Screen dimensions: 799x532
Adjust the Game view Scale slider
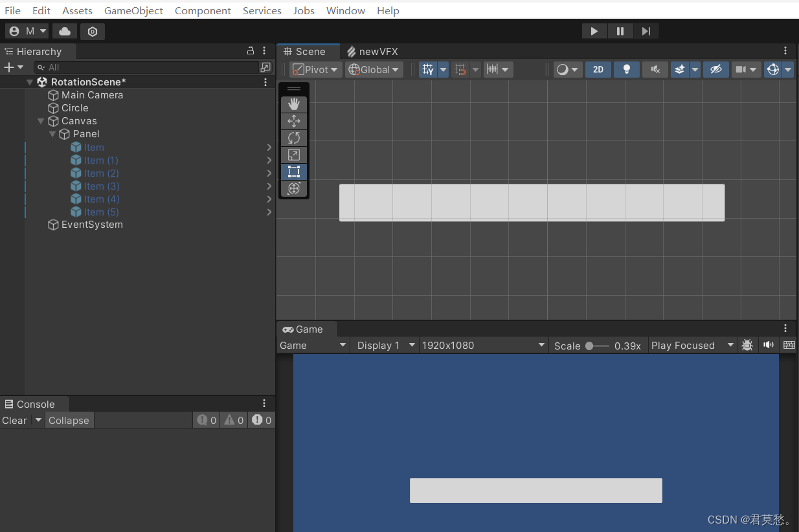(x=597, y=346)
